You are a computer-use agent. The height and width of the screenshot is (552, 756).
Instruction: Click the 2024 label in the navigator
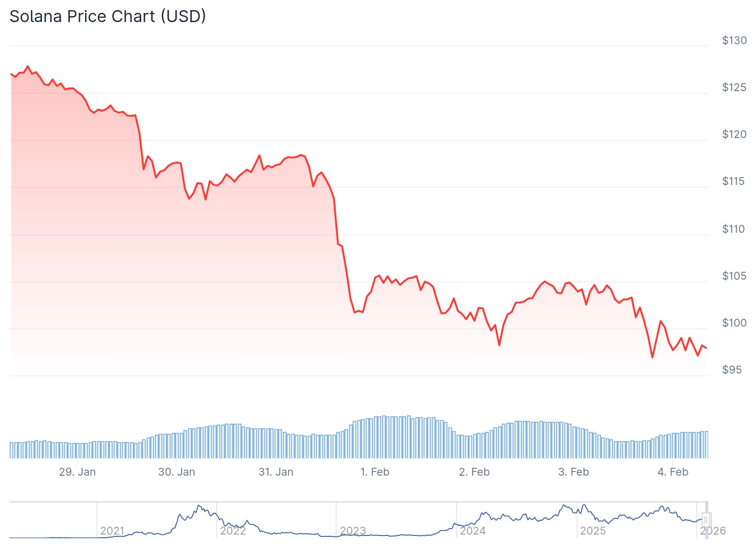point(473,531)
